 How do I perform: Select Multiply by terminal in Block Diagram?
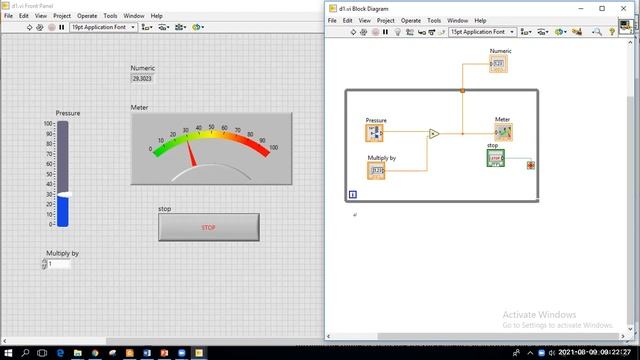tap(376, 170)
